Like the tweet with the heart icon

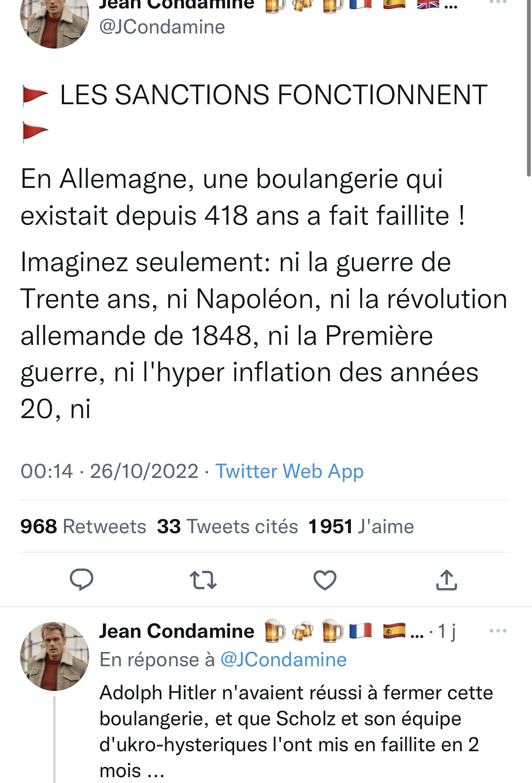325,580
